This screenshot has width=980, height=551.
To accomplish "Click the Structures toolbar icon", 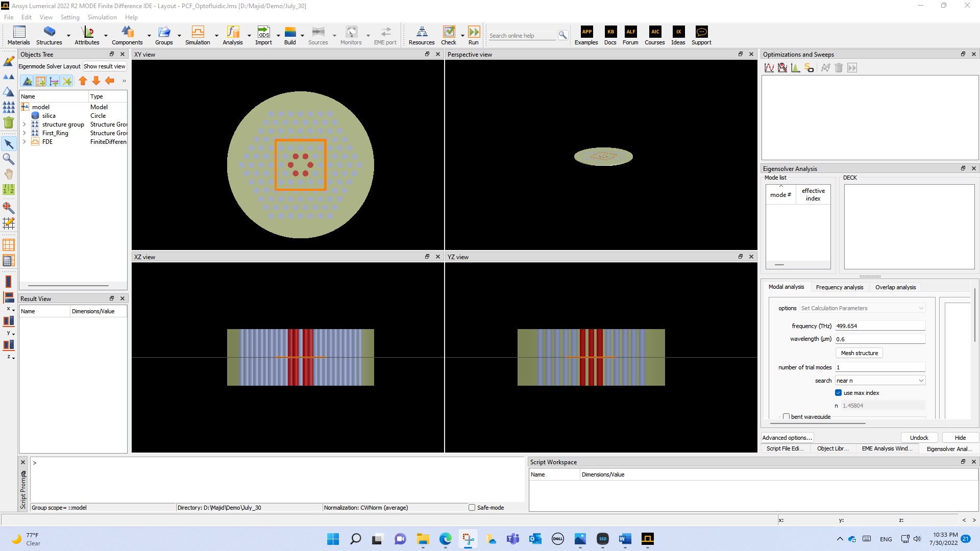I will click(x=48, y=32).
